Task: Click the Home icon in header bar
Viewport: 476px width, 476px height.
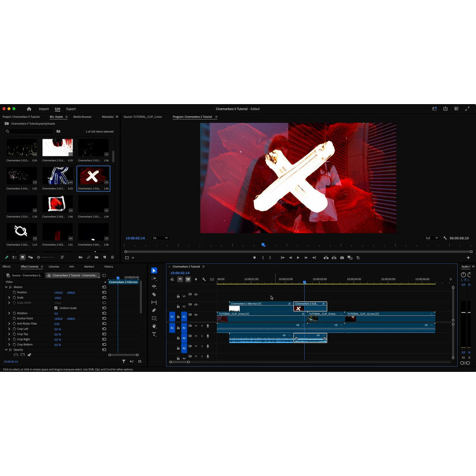Action: 29,109
